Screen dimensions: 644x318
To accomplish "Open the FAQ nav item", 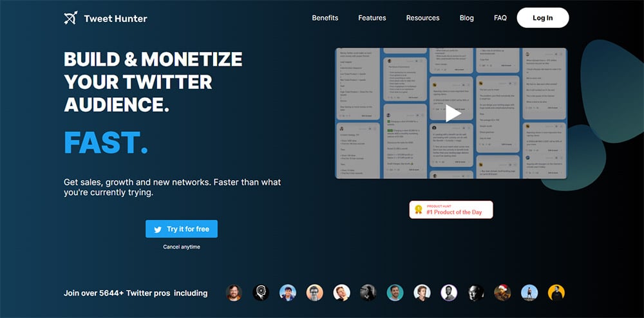I will tap(500, 18).
